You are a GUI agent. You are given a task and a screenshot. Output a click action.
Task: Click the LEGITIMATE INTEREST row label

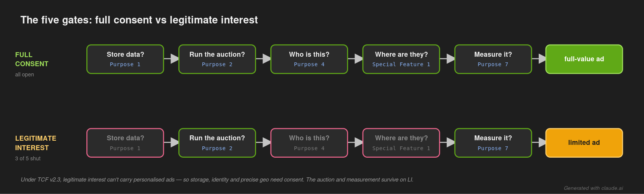coord(36,143)
